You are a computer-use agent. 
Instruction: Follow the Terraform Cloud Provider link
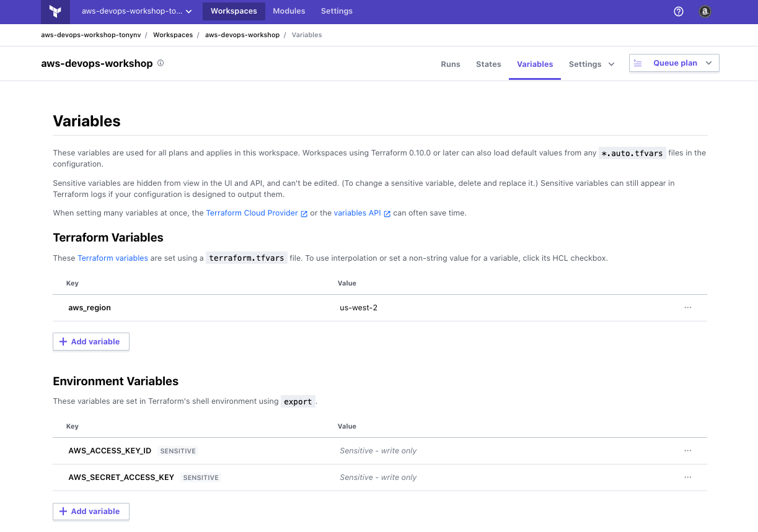tap(252, 213)
